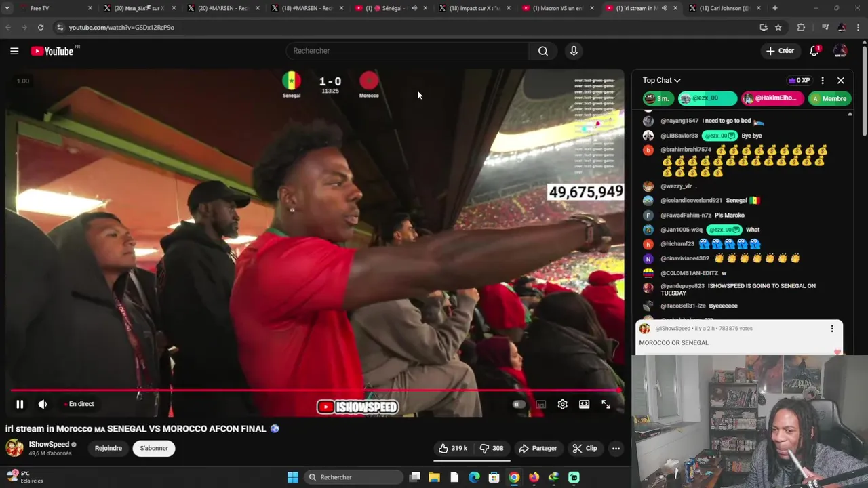
Task: Click the MOROCCO OR SENEGAL poll text
Action: (x=673, y=343)
